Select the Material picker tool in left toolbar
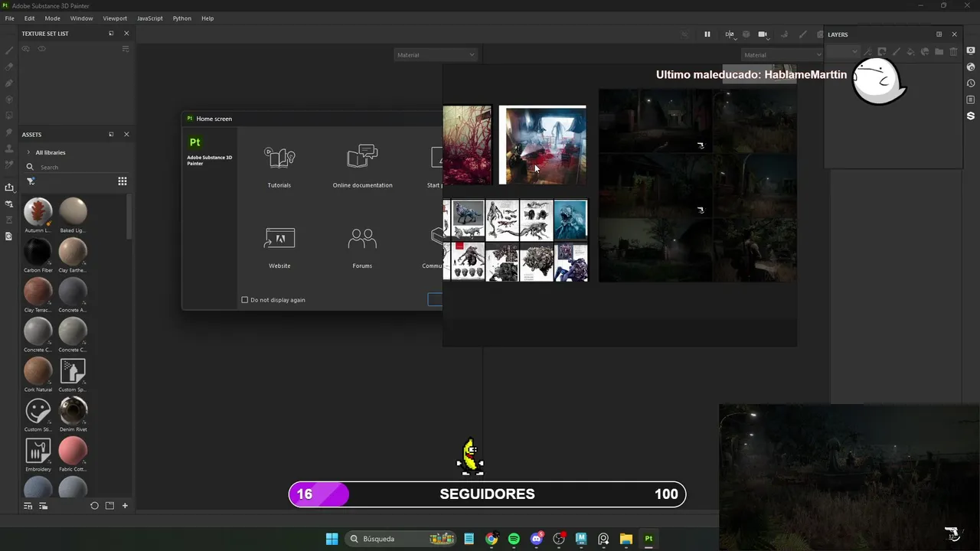Viewport: 980px width, 551px height. 9,165
